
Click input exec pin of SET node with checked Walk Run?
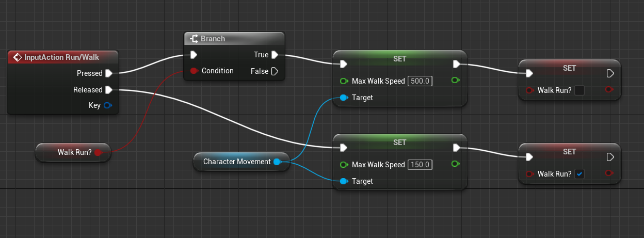(529, 157)
